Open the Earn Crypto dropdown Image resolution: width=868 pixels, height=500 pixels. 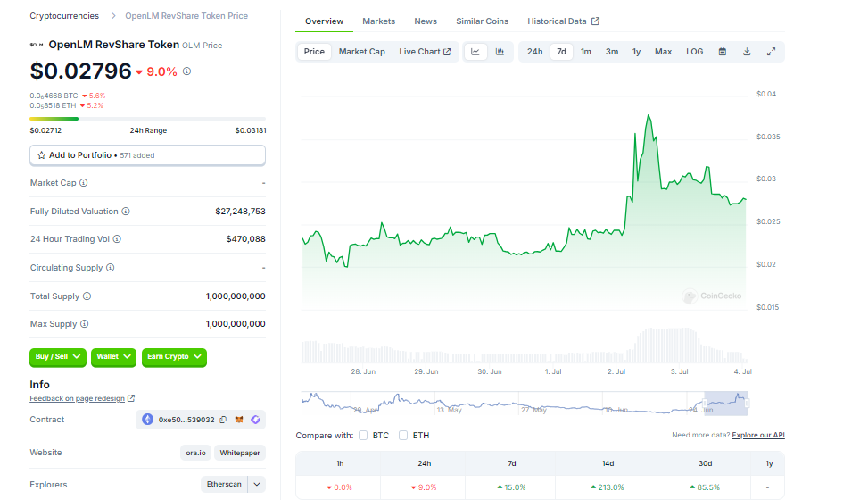(x=174, y=357)
